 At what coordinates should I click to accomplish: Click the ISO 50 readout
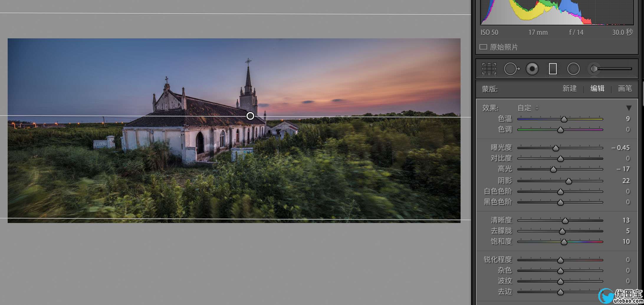pos(489,32)
